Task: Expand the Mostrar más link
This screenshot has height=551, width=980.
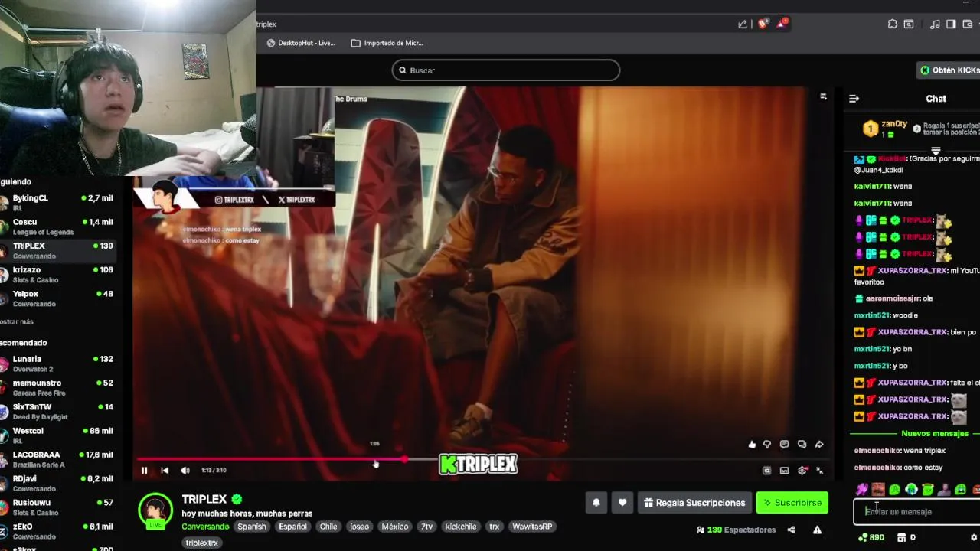Action: pyautogui.click(x=17, y=322)
